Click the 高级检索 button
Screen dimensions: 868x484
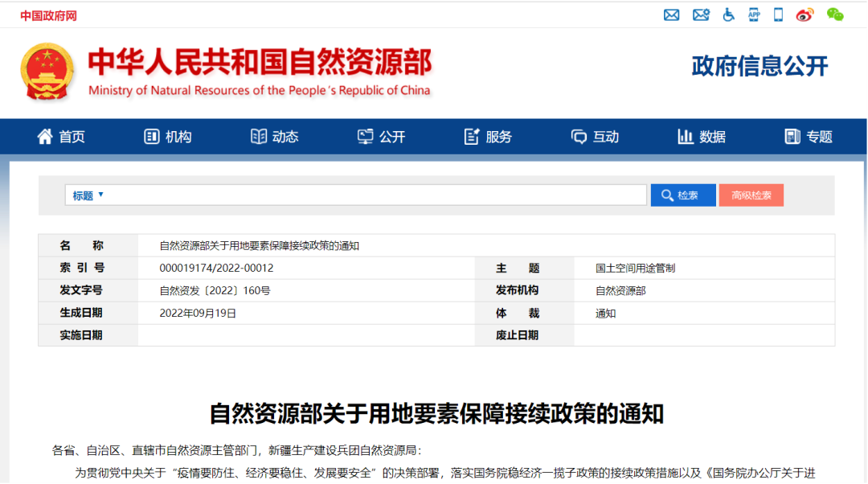pos(751,195)
